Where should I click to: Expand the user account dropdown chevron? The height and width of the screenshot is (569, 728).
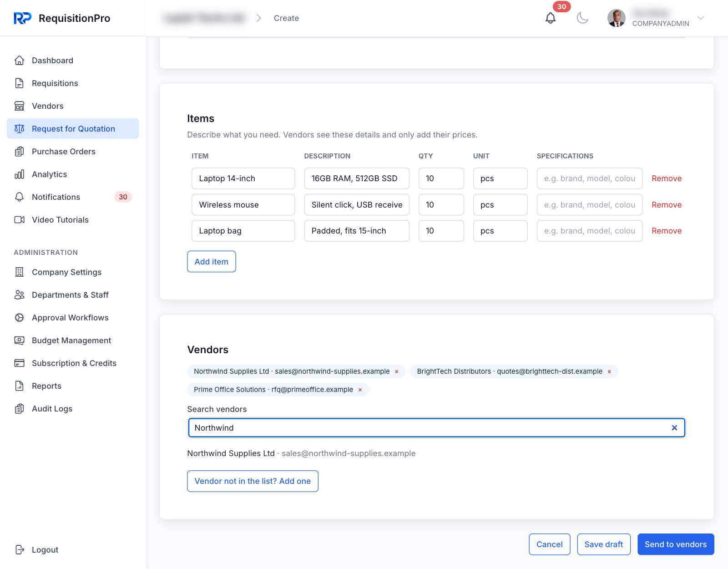[701, 18]
